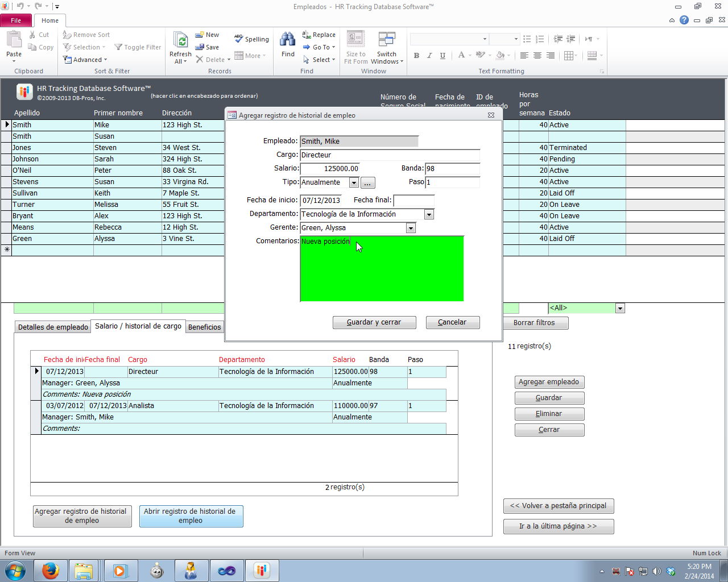Open the background fill color picker
The height and width of the screenshot is (582, 728).
click(508, 56)
